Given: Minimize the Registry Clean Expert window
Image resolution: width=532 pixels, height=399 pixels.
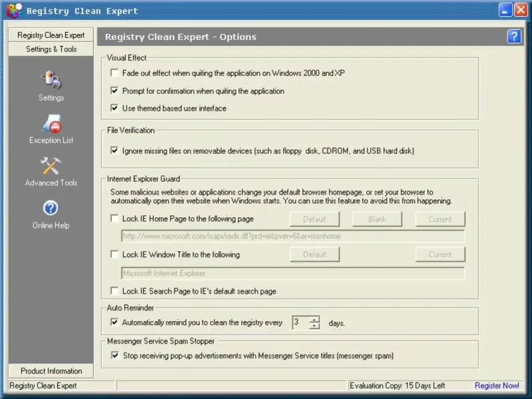Looking at the screenshot, I should [505, 10].
